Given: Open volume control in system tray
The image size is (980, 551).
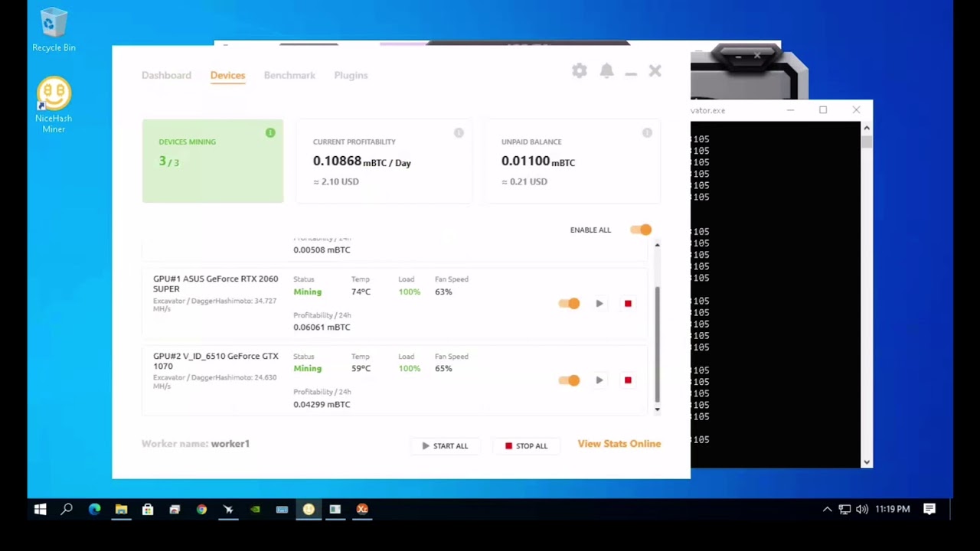Looking at the screenshot, I should (x=862, y=510).
